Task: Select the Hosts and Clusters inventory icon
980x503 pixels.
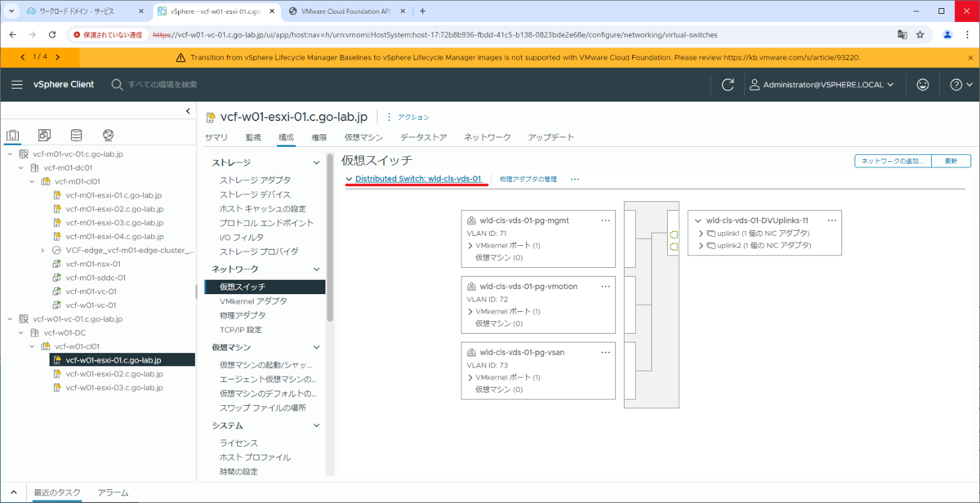Action: 12,135
